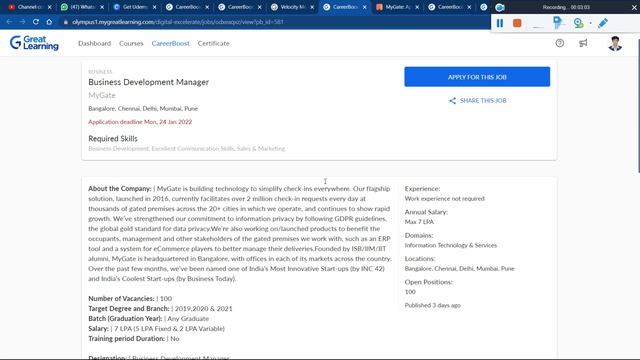Click the share icon beside Share This Job
The width and height of the screenshot is (640, 360).
[452, 101]
